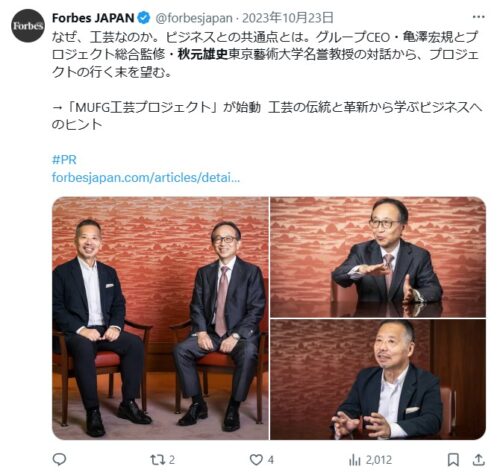Open photo of man with glasses gesturing
The height and width of the screenshot is (475, 500).
pyautogui.click(x=378, y=257)
